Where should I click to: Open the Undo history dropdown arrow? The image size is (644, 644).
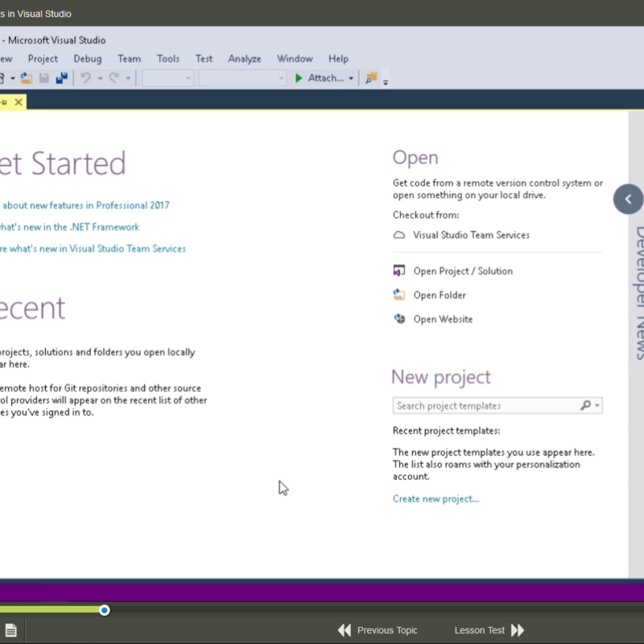(100, 78)
